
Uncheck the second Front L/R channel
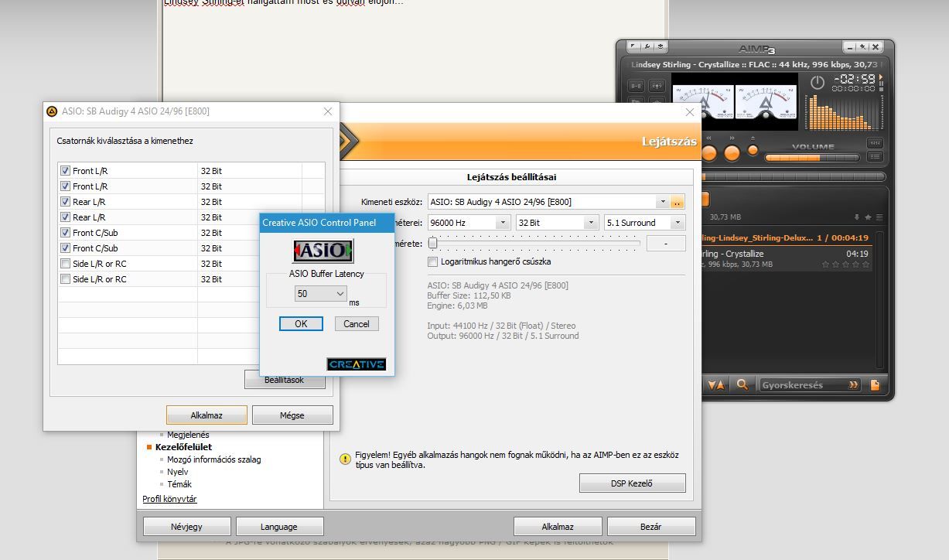pos(66,186)
